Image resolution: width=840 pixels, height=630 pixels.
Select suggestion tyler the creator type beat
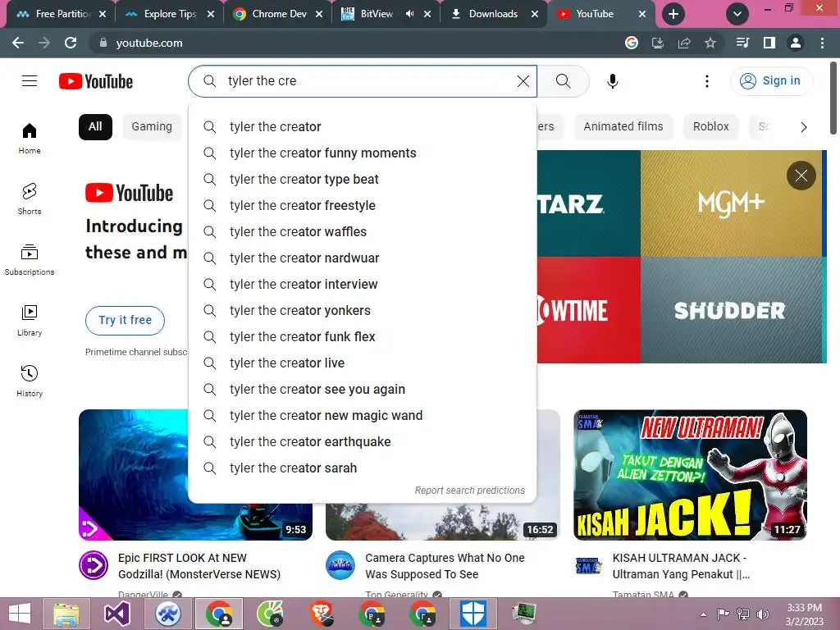pos(362,180)
